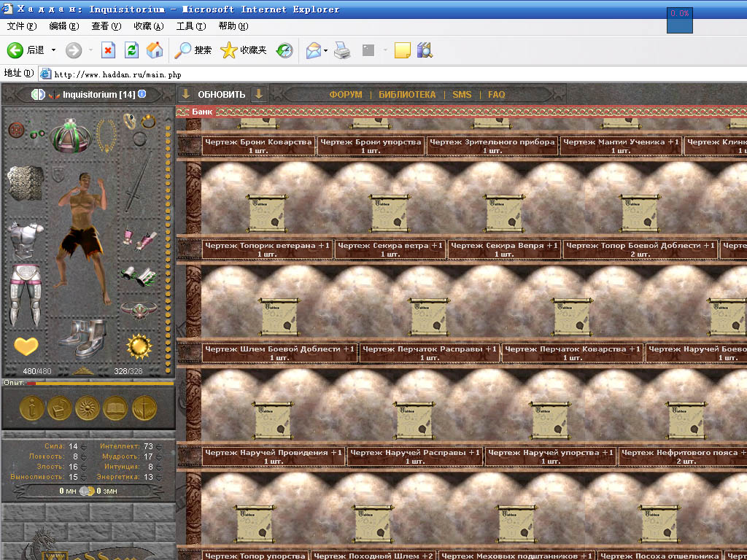Screen dimensions: 747x560
Task: Click the belt equipment slot
Action: click(x=139, y=310)
